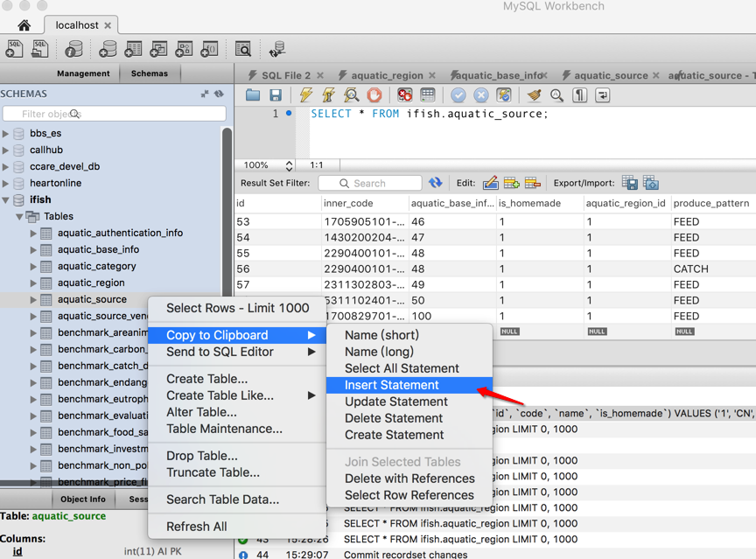Delete selected rows icon
This screenshot has width=756, height=559.
coord(532,183)
